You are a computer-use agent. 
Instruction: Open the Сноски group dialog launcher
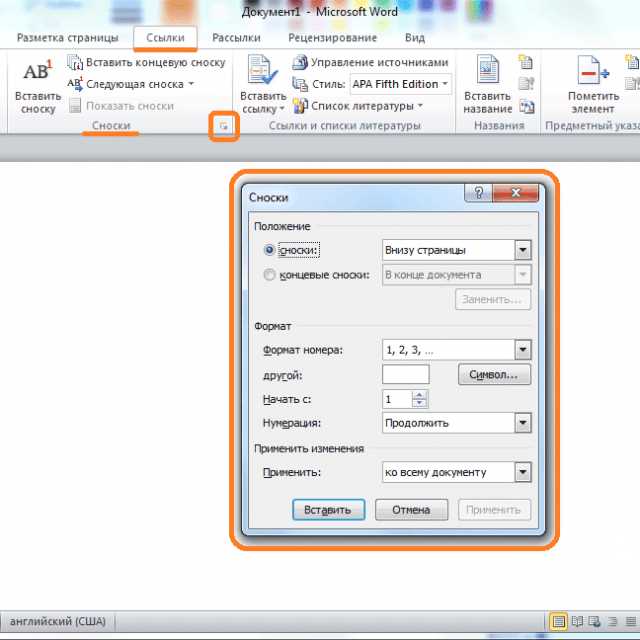[x=224, y=126]
